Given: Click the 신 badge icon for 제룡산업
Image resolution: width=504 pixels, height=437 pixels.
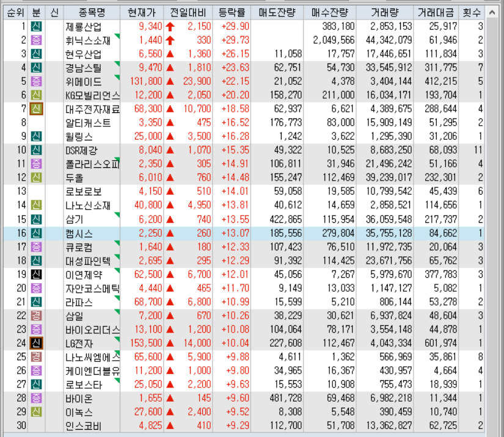Looking at the screenshot, I should pyautogui.click(x=36, y=26).
